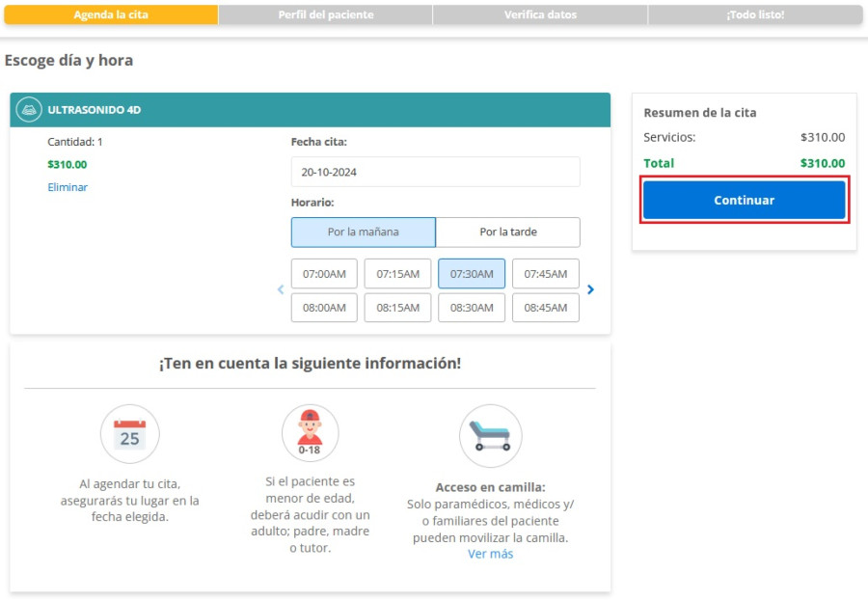Click Eliminar to remove the service
The image size is (868, 601).
tap(68, 187)
